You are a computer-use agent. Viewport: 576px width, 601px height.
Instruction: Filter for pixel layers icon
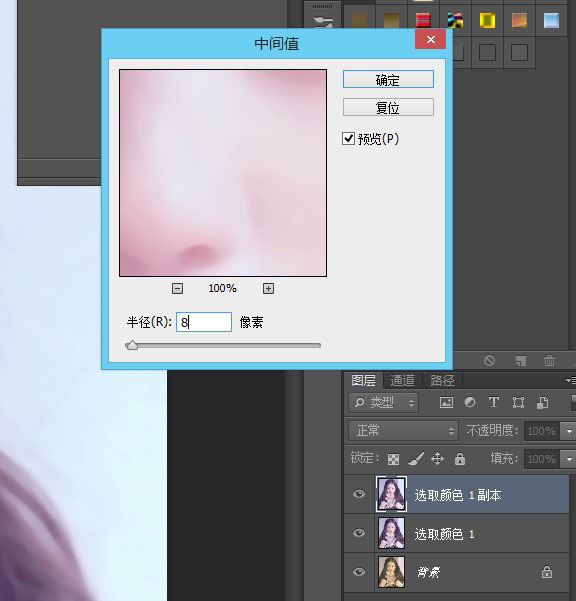tap(446, 402)
